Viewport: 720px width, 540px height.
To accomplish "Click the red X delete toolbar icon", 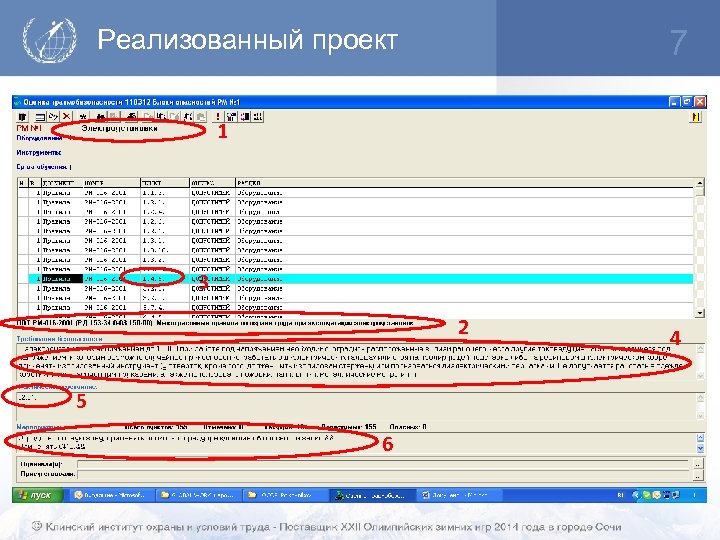I will point(67,117).
